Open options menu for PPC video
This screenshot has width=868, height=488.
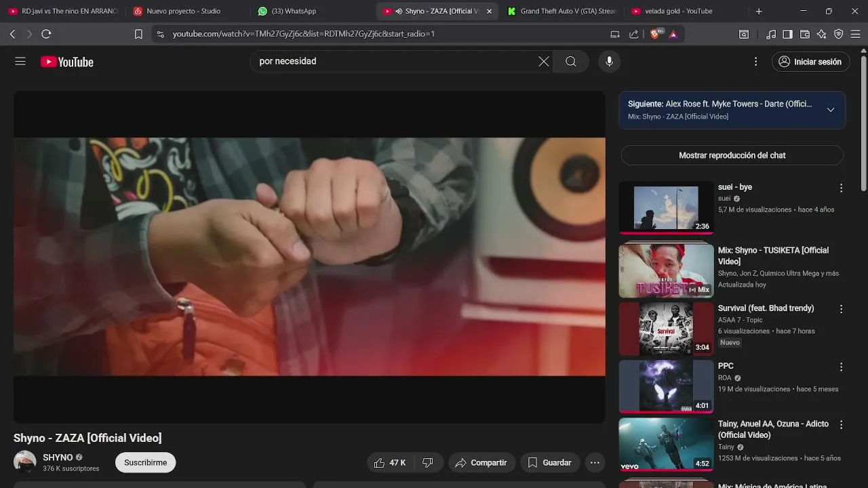pos(842,367)
